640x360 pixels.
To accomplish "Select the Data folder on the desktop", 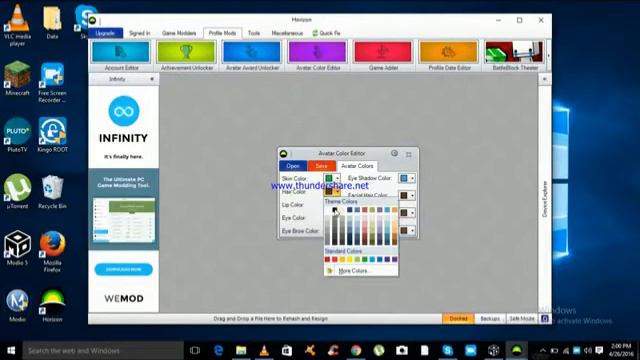I will click(x=52, y=22).
